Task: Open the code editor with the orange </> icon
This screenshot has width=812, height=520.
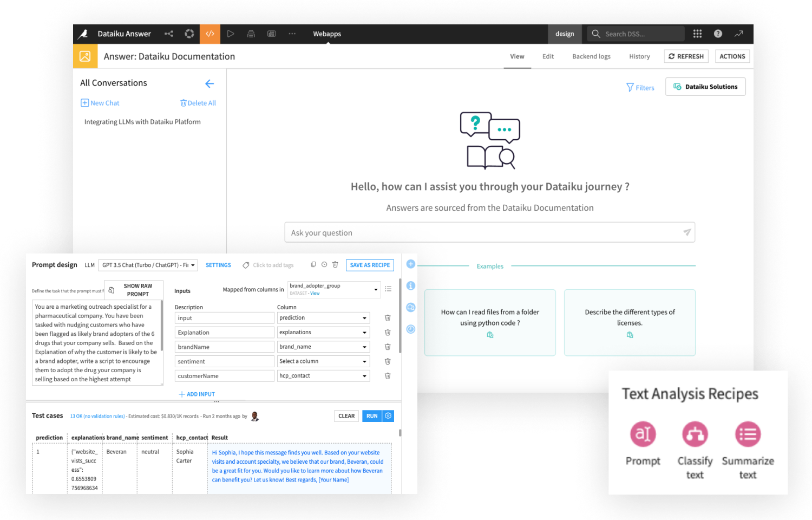Action: pyautogui.click(x=210, y=34)
